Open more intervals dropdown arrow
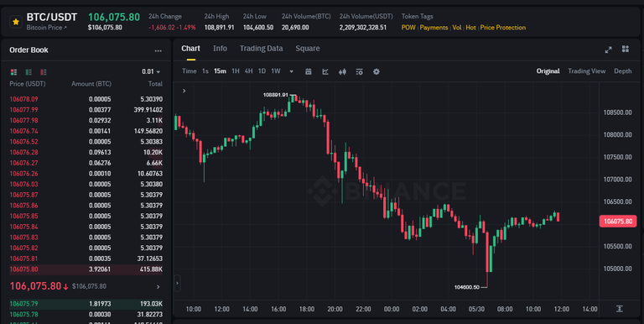Screen dimensions: 644x324 click(x=291, y=71)
